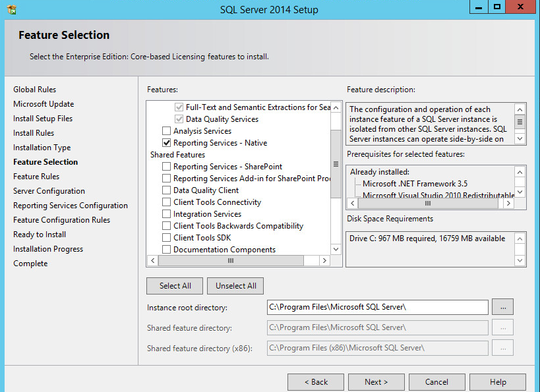Click the Shared feature directory (x86) field
Image resolution: width=540 pixels, height=392 pixels.
pos(378,348)
